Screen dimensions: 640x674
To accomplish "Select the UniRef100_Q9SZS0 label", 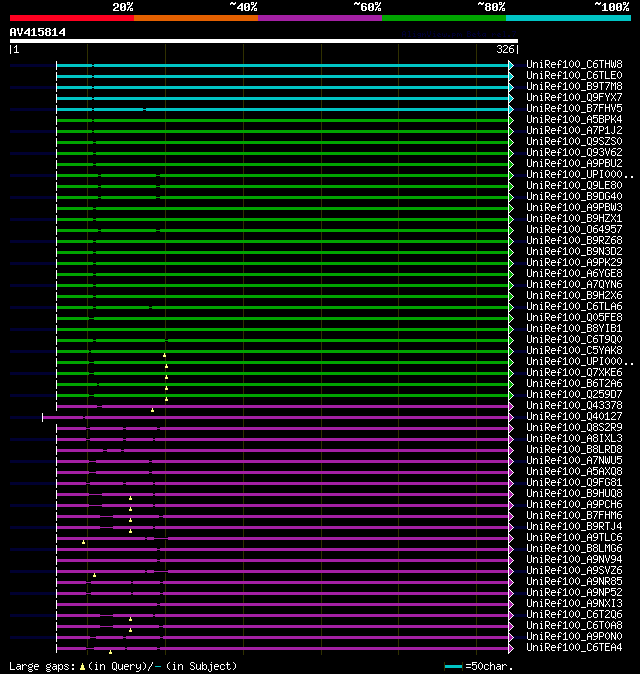I will click(x=574, y=141).
